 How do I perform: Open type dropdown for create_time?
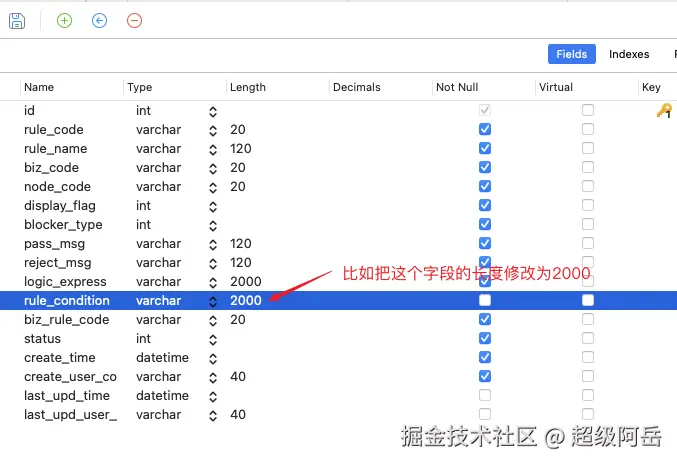click(x=213, y=359)
